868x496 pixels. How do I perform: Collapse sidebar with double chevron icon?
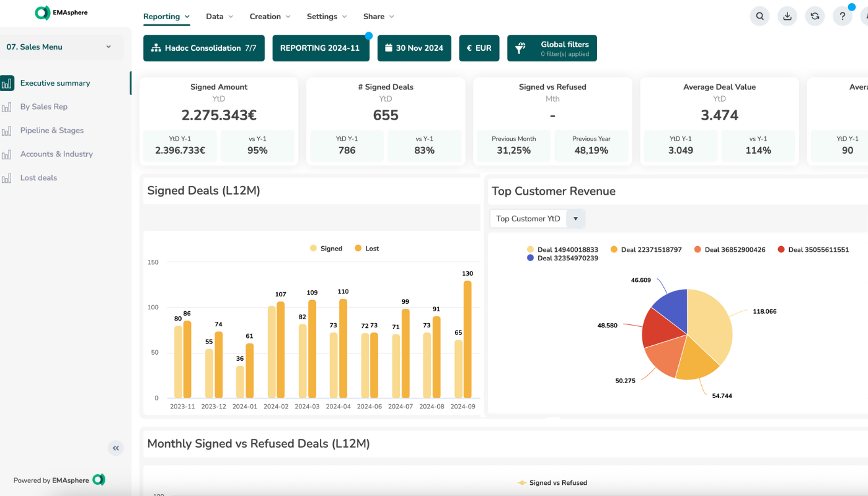point(116,448)
